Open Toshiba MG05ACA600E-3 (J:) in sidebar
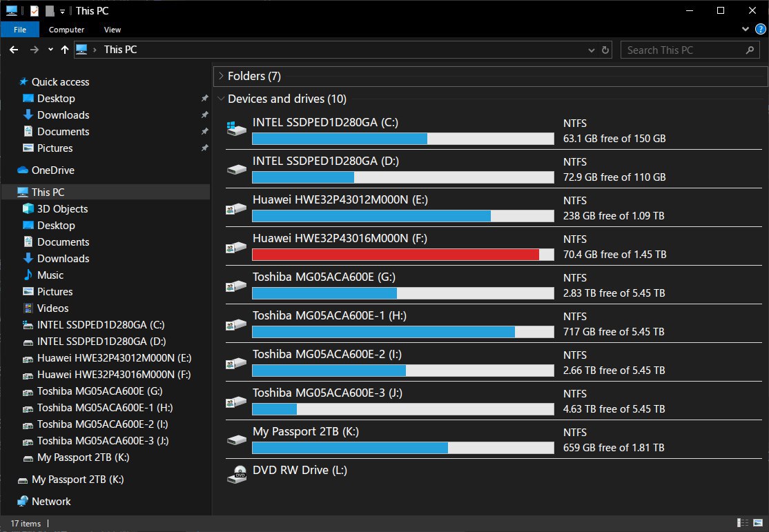Screen dimensions: 769x532 (103, 441)
